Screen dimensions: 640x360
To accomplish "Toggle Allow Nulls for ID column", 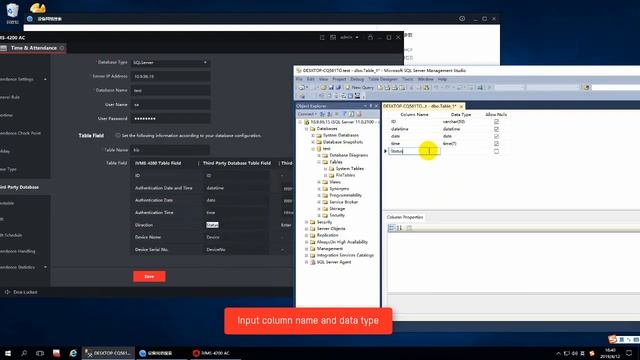I will click(496, 122).
